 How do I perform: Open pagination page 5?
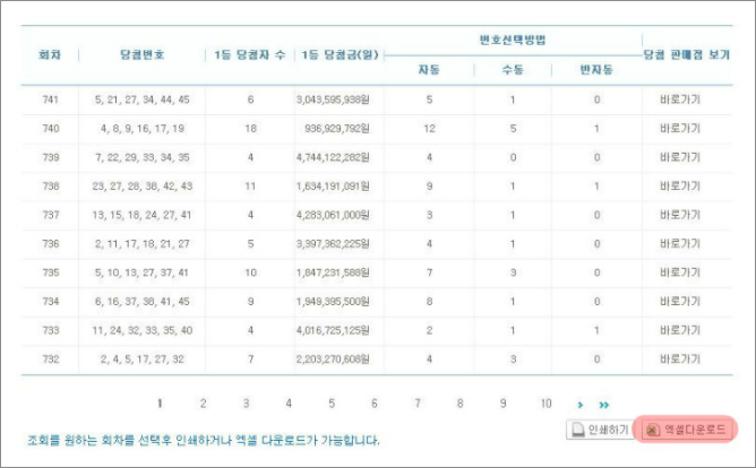pyautogui.click(x=332, y=403)
